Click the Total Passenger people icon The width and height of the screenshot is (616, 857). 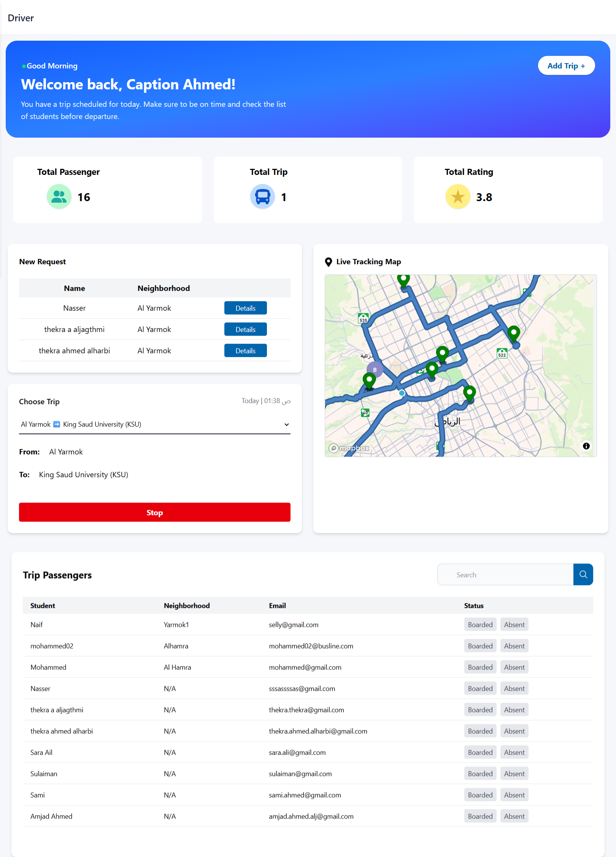click(59, 197)
